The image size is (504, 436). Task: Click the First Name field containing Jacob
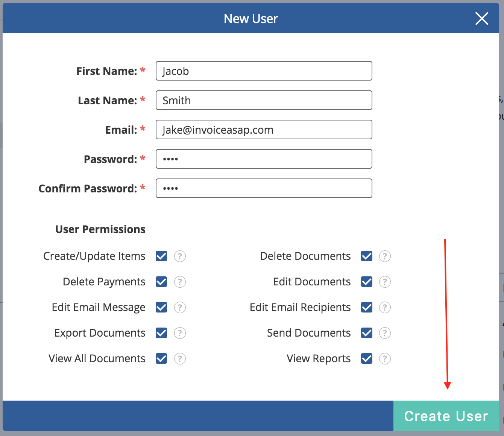pyautogui.click(x=264, y=71)
